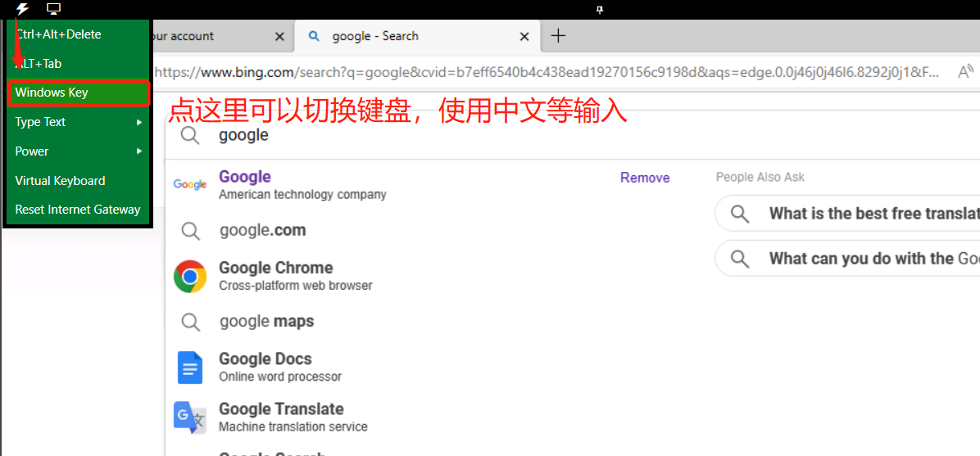Open the Power submenu
Viewport: 980px width, 456px height.
78,151
